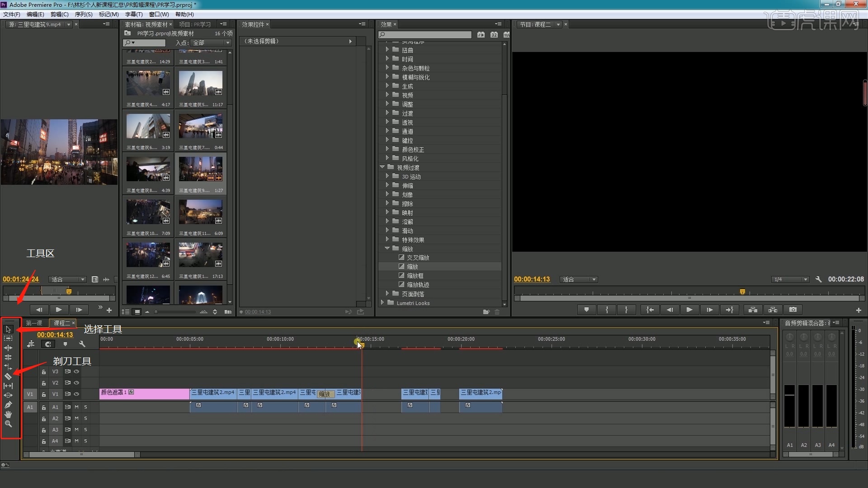
Task: Select the Hand tool
Action: 8,414
